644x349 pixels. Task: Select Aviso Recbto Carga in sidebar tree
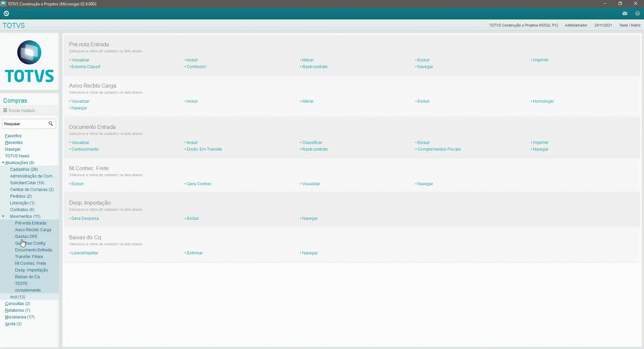click(x=33, y=230)
